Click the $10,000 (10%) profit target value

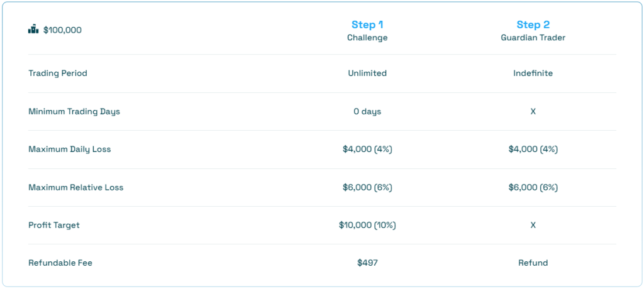click(367, 225)
